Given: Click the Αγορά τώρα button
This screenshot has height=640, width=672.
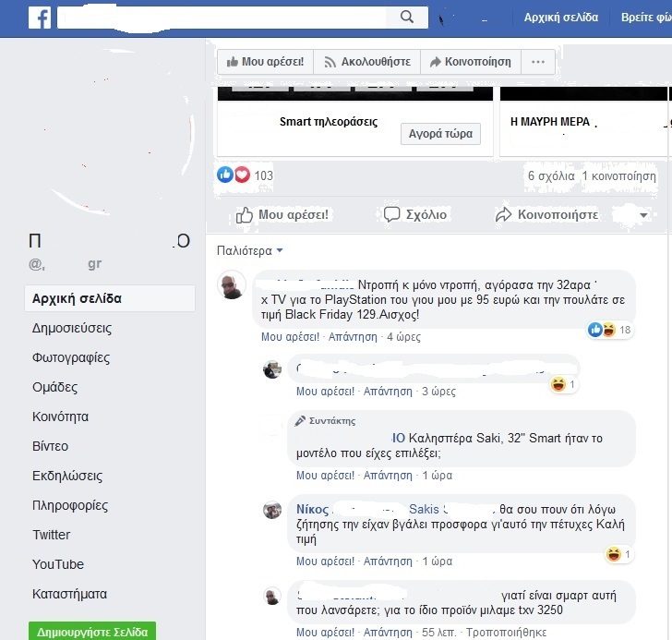Looking at the screenshot, I should click(x=440, y=134).
